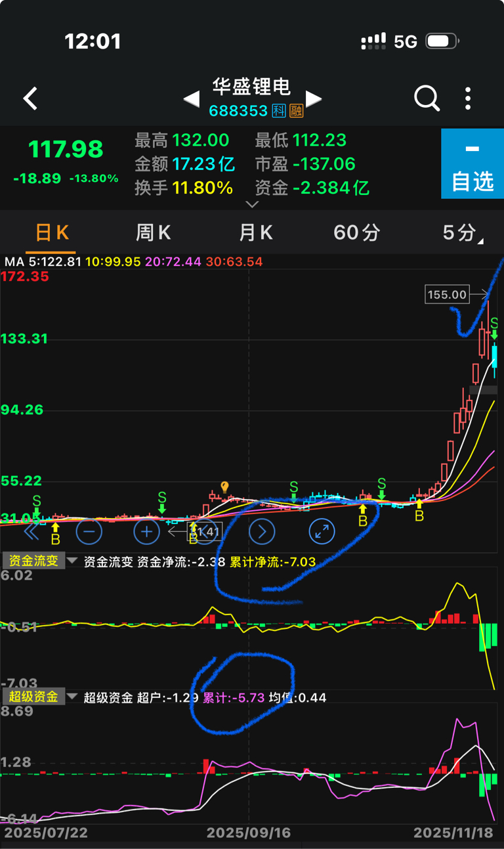This screenshot has width=504, height=849.
Task: Tap the 155.00 price label
Action: [x=447, y=295]
